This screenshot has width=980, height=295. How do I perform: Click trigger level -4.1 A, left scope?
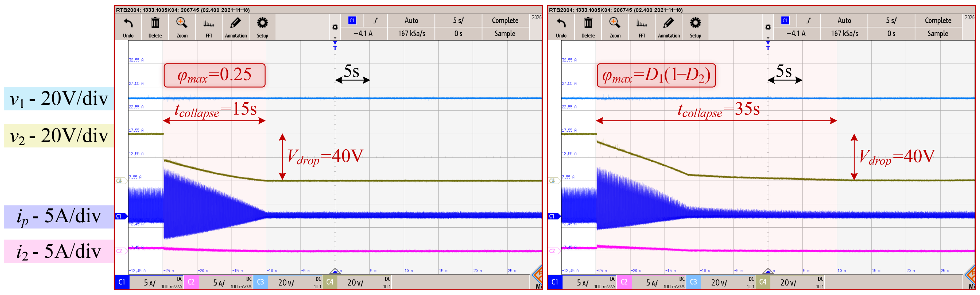(x=363, y=33)
